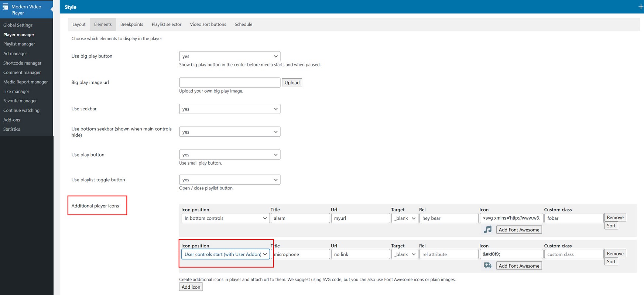The image size is (644, 295).
Task: Open Statistics in the sidebar menu
Action: coord(12,129)
